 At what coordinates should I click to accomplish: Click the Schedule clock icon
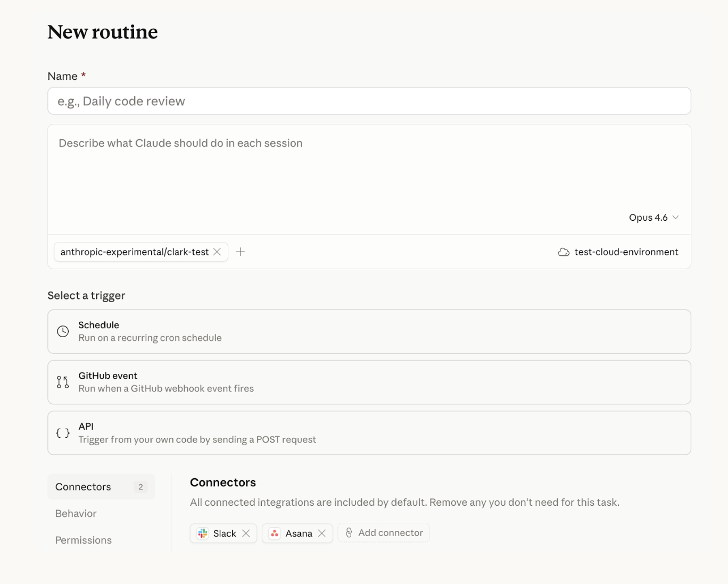click(63, 331)
